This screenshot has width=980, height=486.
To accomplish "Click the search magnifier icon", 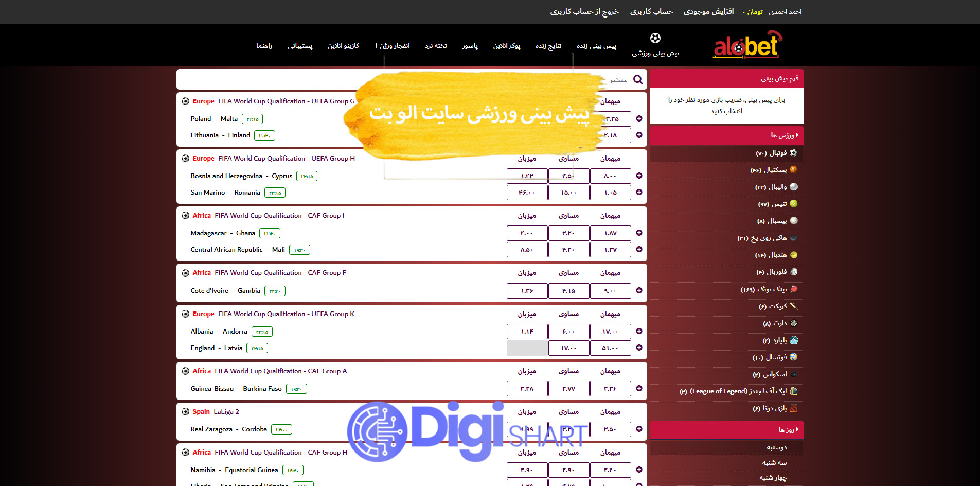I will pyautogui.click(x=638, y=79).
